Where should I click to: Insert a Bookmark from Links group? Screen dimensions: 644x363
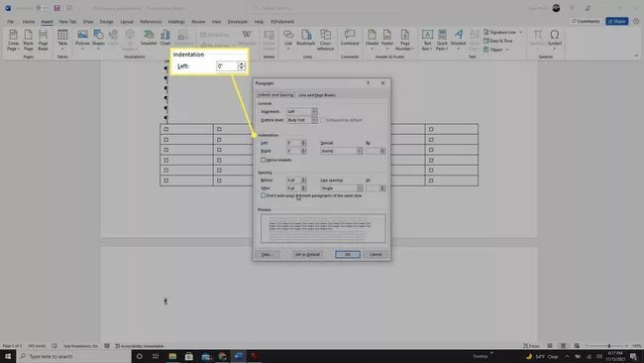coord(305,38)
